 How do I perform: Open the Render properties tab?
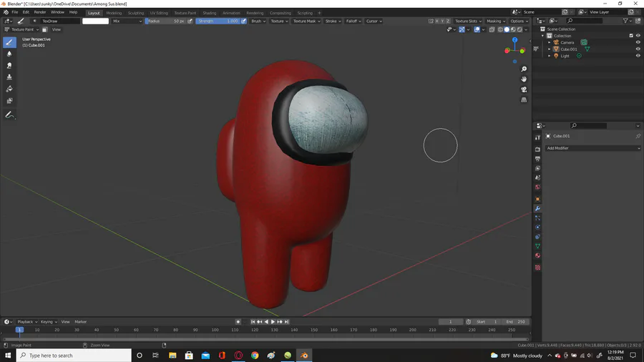point(537,149)
